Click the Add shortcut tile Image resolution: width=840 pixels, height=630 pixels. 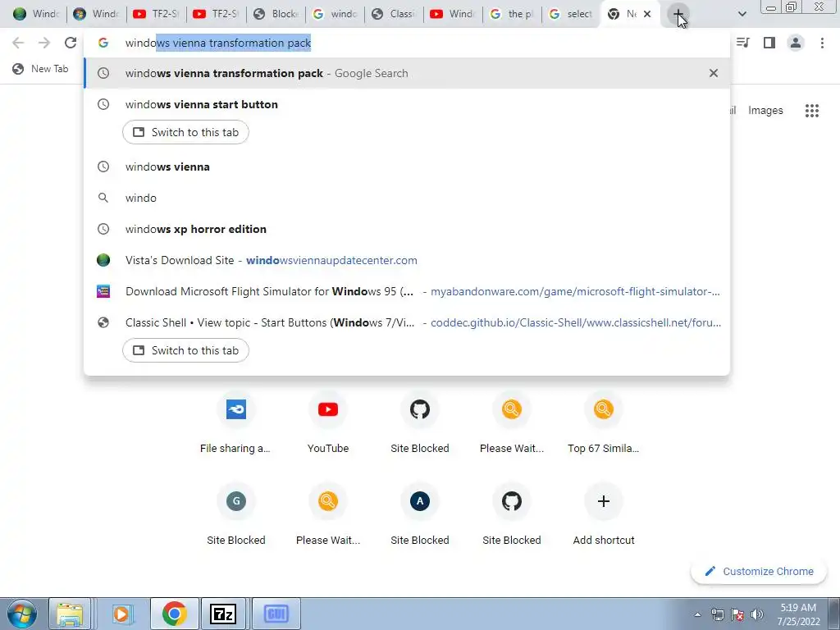[x=603, y=516]
